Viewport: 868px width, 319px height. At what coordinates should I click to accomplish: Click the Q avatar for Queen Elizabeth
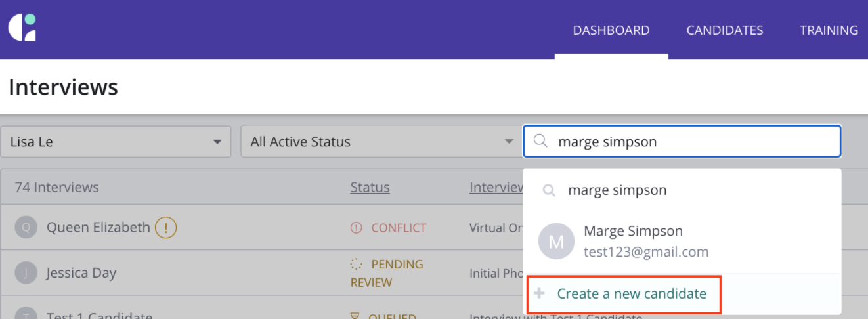pos(26,228)
